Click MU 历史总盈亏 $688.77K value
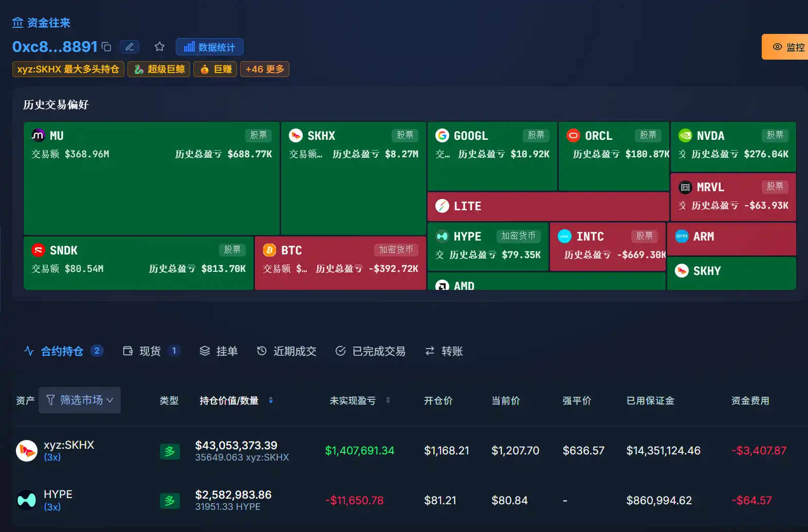 (250, 154)
